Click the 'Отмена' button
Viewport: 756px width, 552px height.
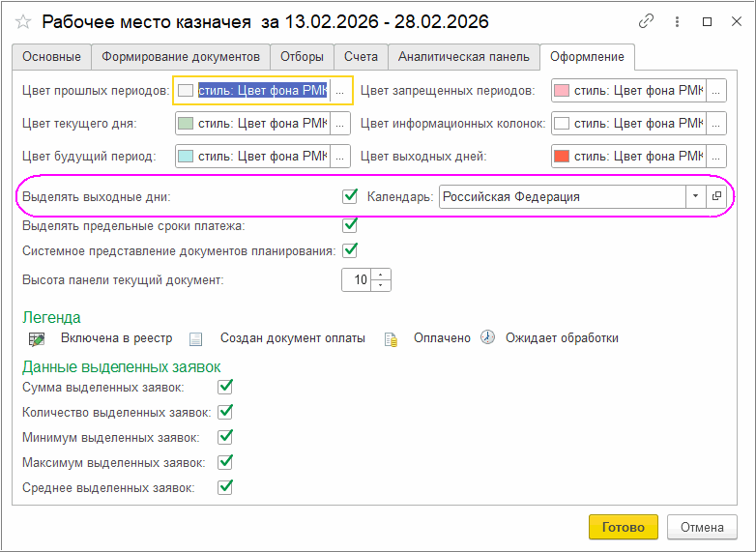(702, 527)
